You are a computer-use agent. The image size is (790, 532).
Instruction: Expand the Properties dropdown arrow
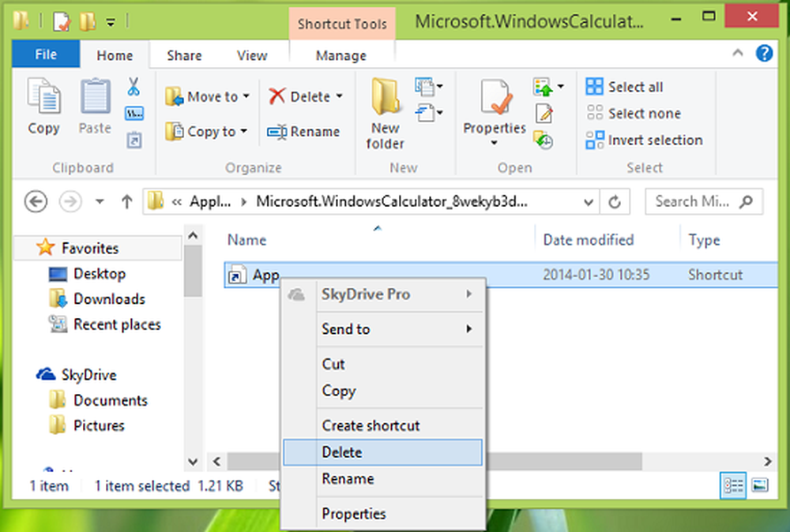tap(495, 143)
